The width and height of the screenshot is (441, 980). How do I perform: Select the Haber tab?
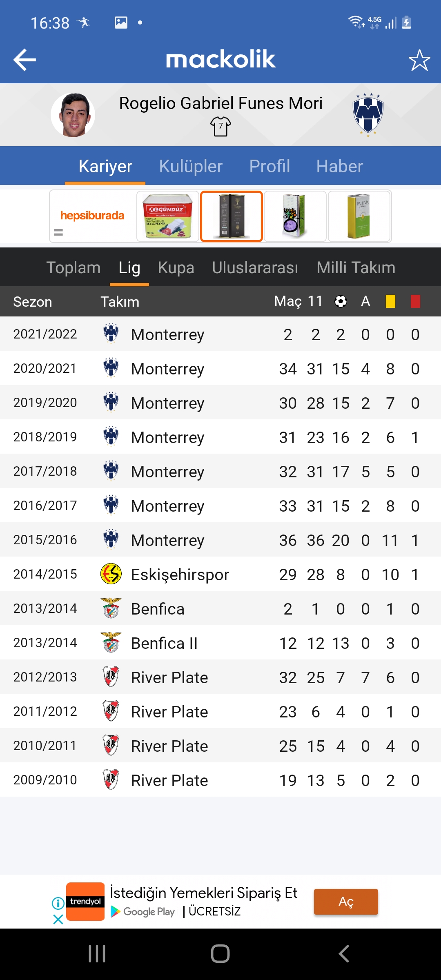point(340,166)
